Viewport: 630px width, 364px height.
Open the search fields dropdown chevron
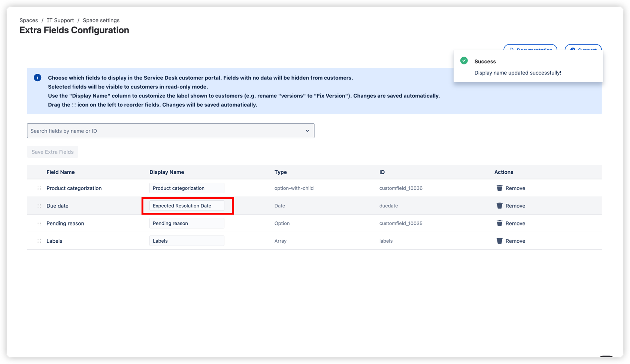click(307, 131)
